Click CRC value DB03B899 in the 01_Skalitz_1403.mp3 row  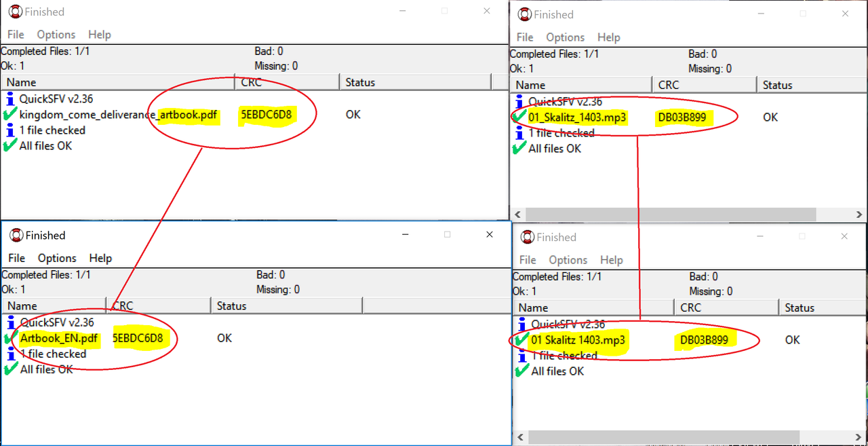pos(682,117)
